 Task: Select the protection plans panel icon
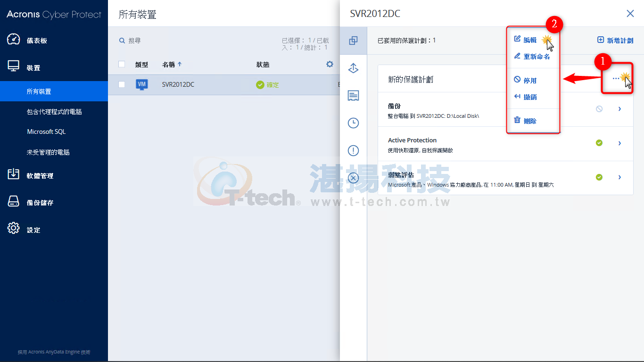pyautogui.click(x=353, y=41)
